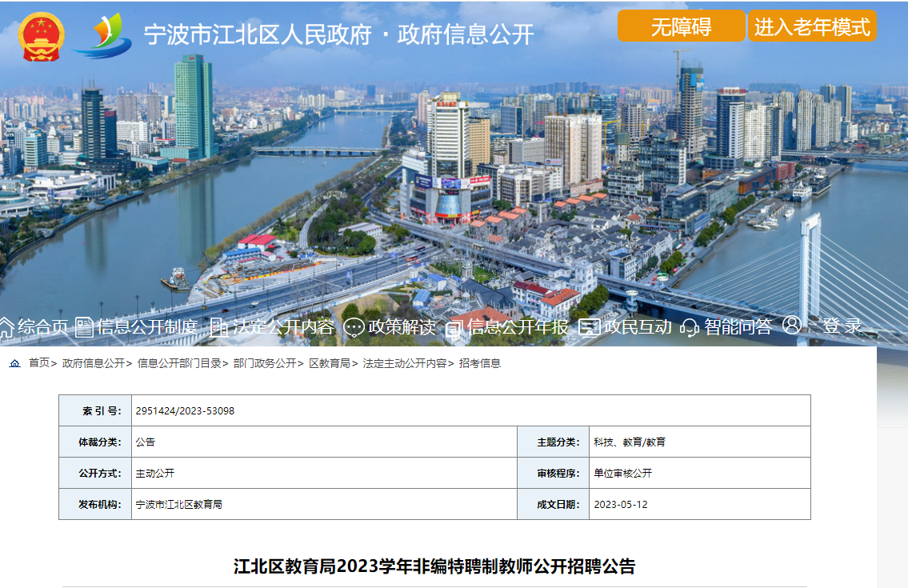Click the 公告 genre value
The height and width of the screenshot is (588, 908).
coord(146,442)
